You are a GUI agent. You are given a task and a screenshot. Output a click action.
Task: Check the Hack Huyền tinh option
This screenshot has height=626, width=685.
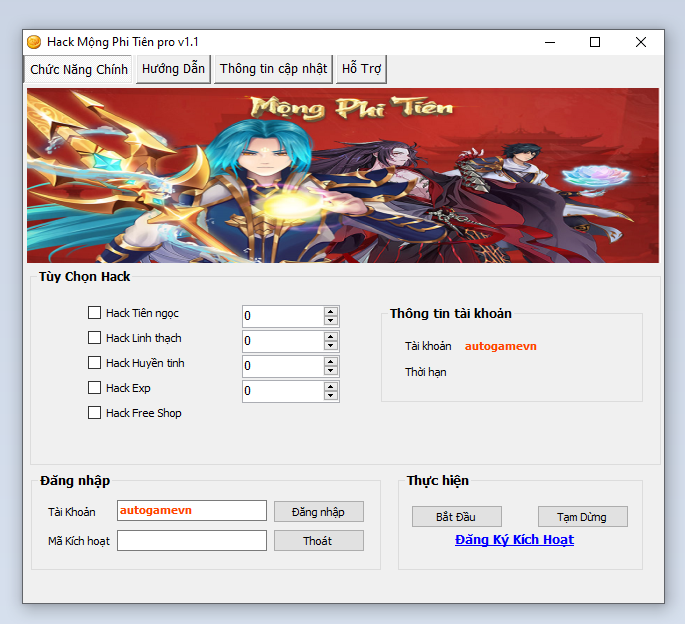[95, 363]
